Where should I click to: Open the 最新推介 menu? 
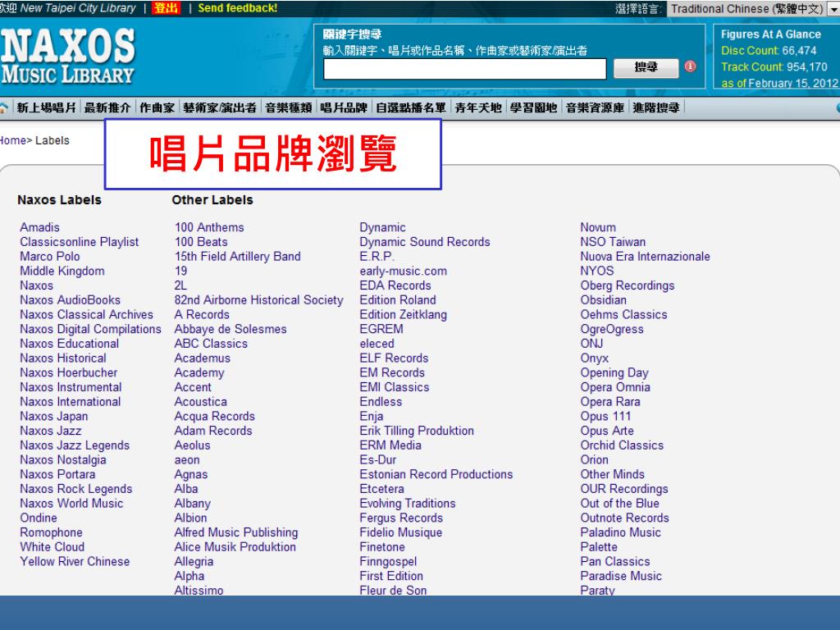(107, 107)
